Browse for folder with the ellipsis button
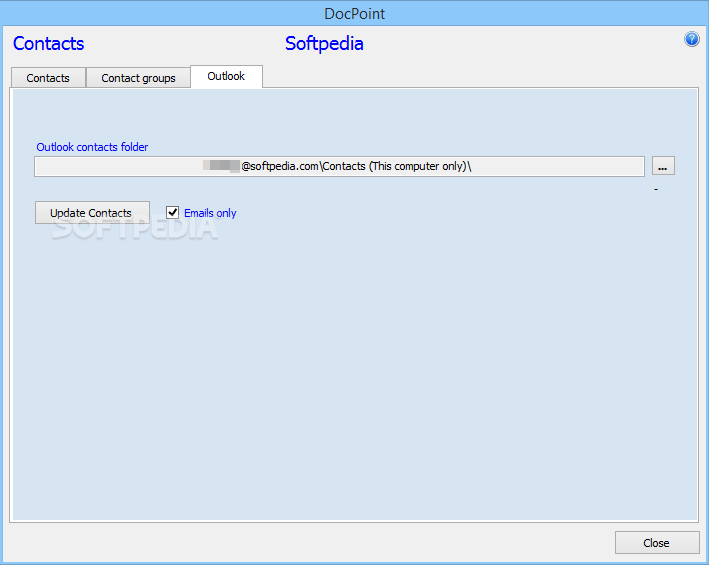The height and width of the screenshot is (565, 709). pyautogui.click(x=663, y=165)
